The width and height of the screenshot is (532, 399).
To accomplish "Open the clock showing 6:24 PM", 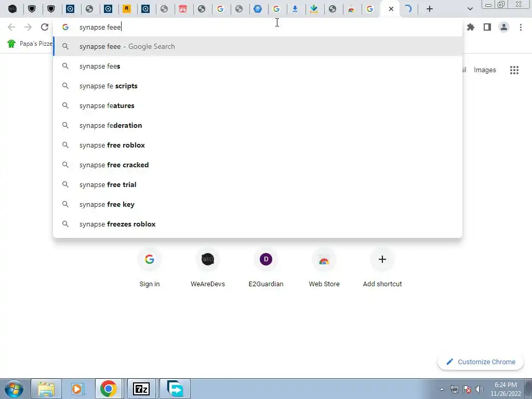I will [x=506, y=389].
